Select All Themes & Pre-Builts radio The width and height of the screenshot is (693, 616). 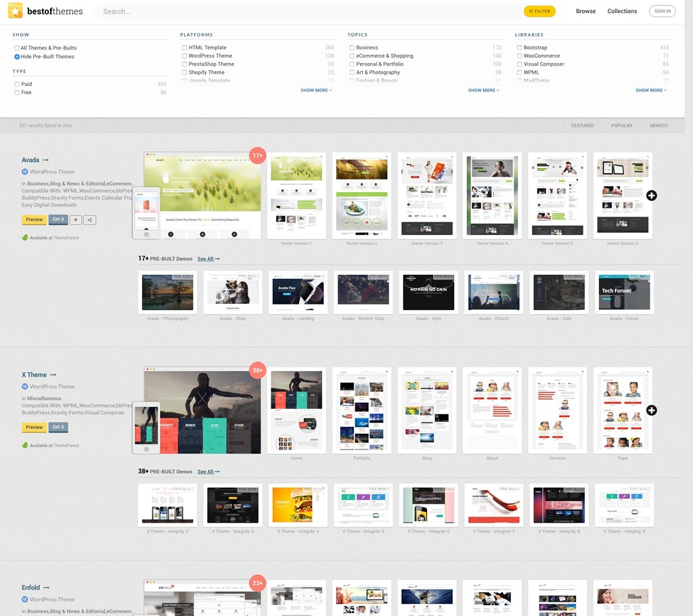[17, 48]
